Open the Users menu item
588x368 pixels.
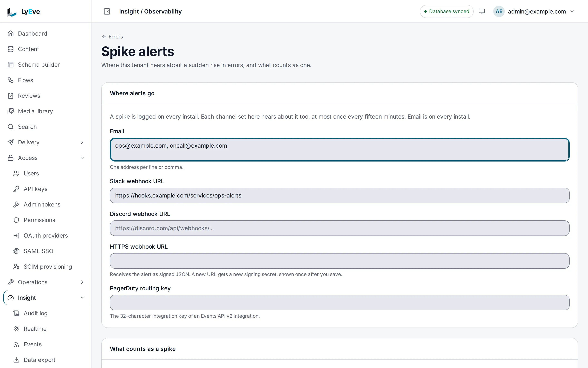pyautogui.click(x=46, y=174)
